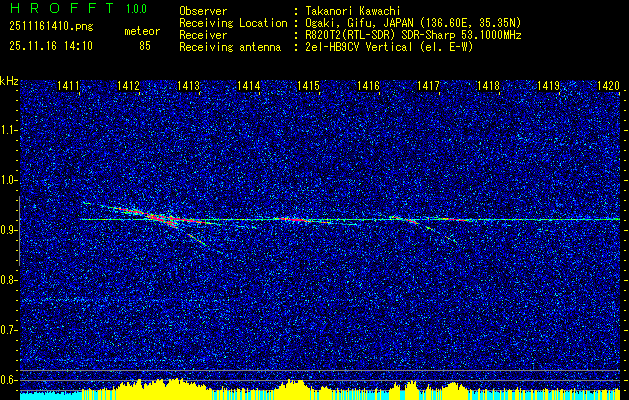Click the 1419 time marker
629x400 pixels.
[548, 85]
